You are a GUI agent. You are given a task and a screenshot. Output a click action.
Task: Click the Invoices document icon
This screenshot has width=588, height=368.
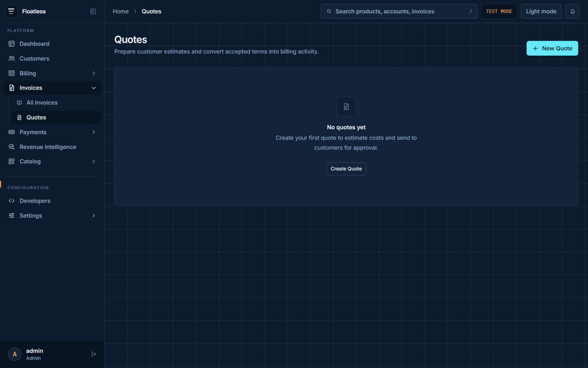[x=11, y=88]
